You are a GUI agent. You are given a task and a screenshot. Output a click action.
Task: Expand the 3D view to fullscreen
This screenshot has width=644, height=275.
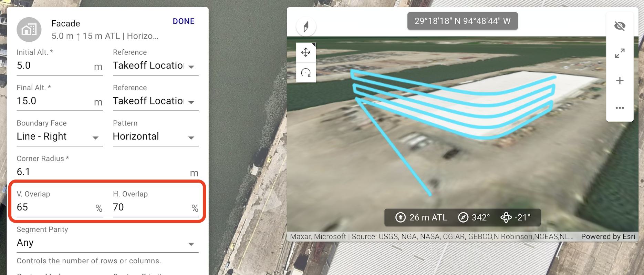click(x=620, y=53)
